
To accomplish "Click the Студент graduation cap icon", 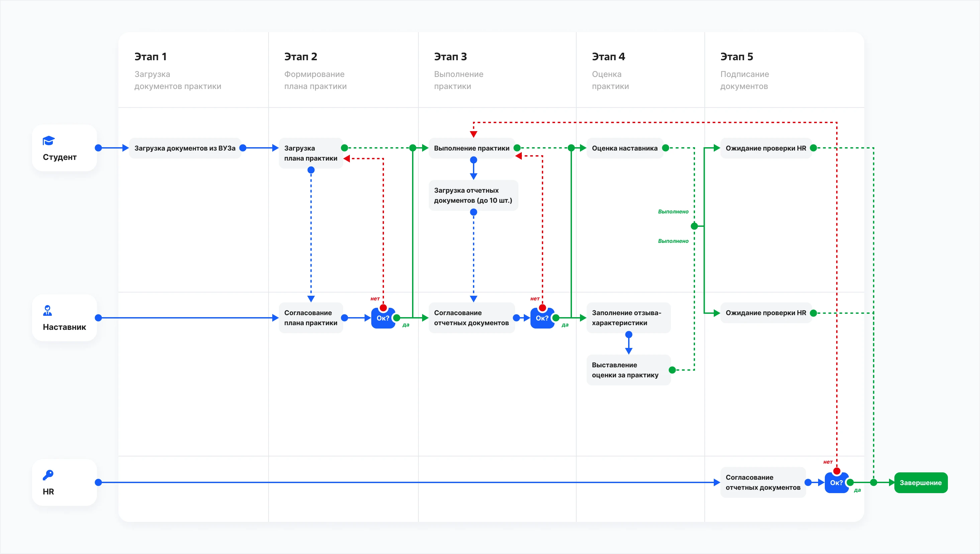I will [x=49, y=141].
